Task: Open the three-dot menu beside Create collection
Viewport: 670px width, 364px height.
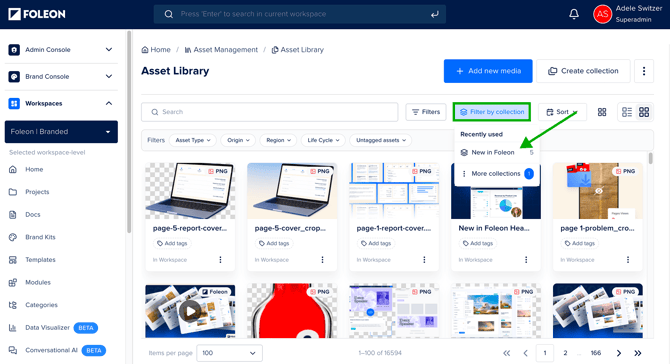Action: pyautogui.click(x=644, y=71)
